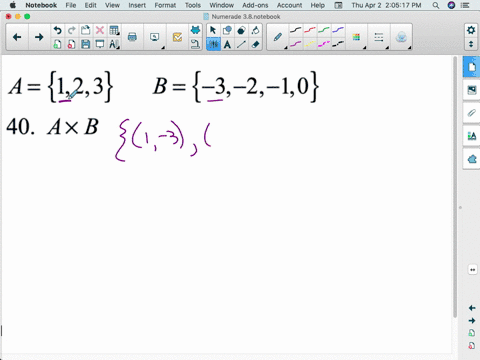This screenshot has height=360, width=480.
Task: Open the Insert menu
Action: (137, 5)
